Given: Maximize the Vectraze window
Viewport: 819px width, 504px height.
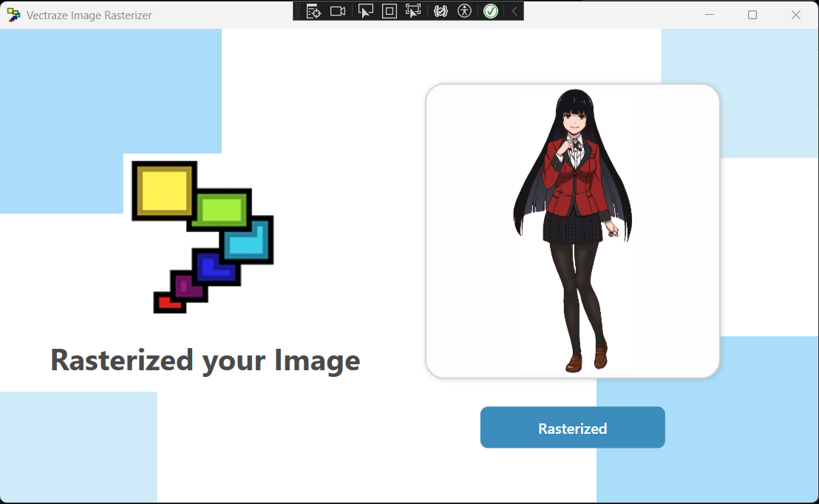Looking at the screenshot, I should click(752, 15).
